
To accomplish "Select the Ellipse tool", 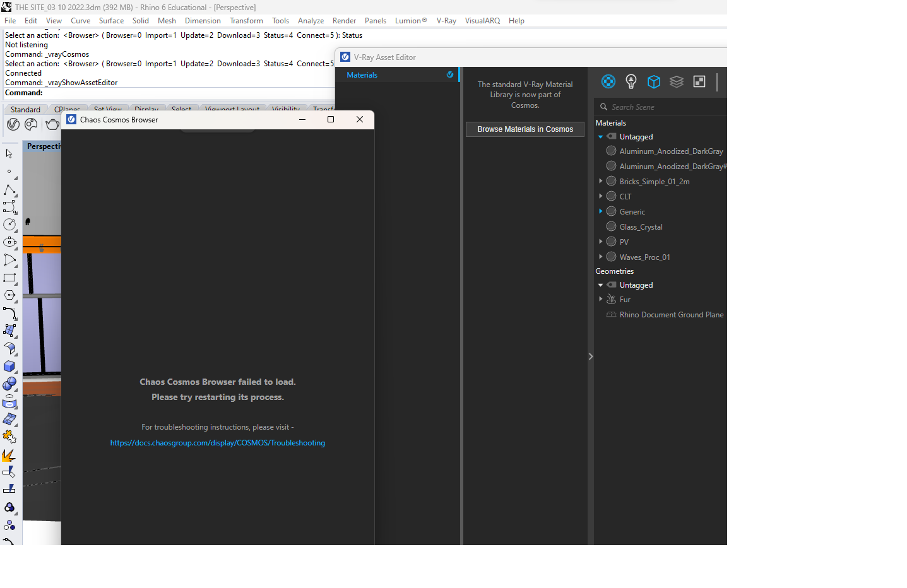I will pyautogui.click(x=9, y=242).
